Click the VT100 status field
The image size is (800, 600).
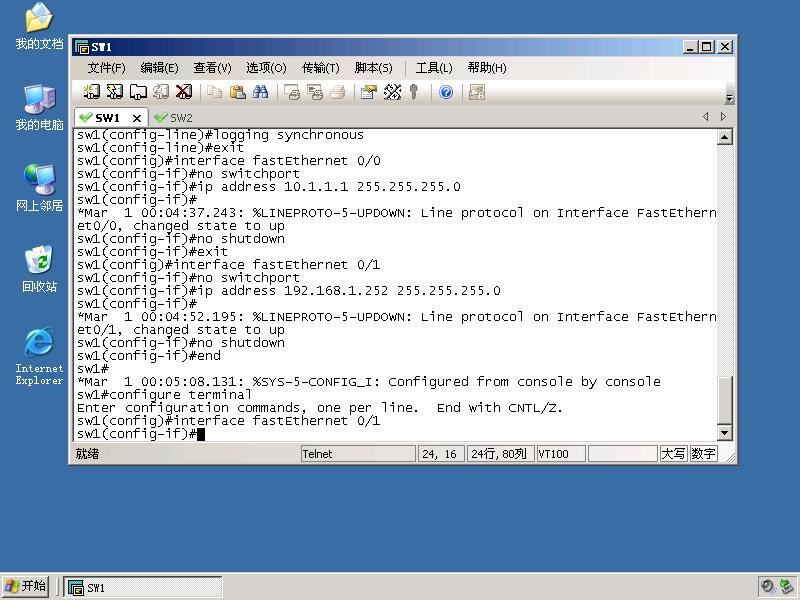[x=561, y=454]
